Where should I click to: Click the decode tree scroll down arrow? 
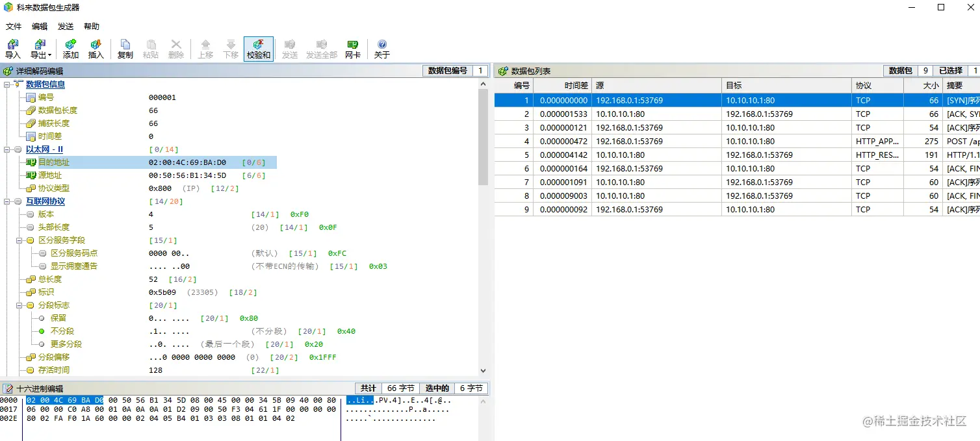point(483,371)
